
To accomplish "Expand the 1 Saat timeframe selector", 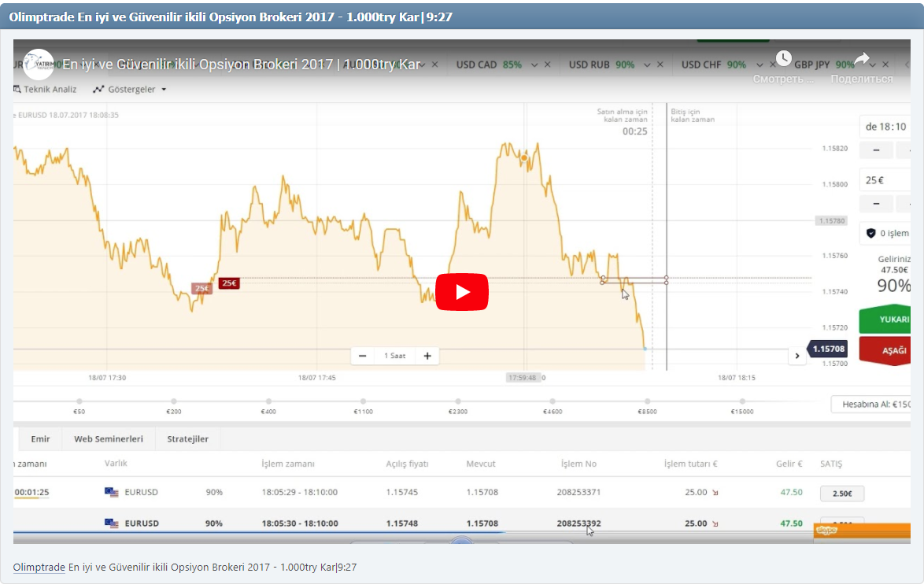I will 394,356.
